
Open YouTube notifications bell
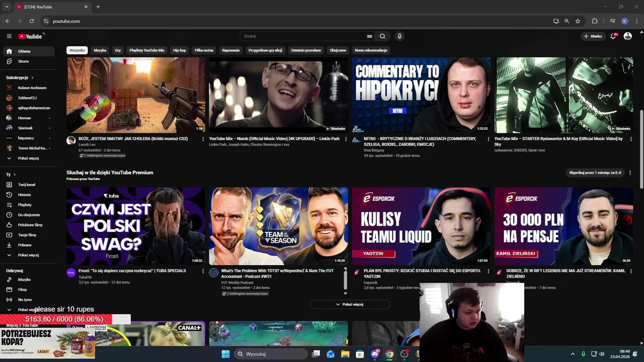click(613, 36)
